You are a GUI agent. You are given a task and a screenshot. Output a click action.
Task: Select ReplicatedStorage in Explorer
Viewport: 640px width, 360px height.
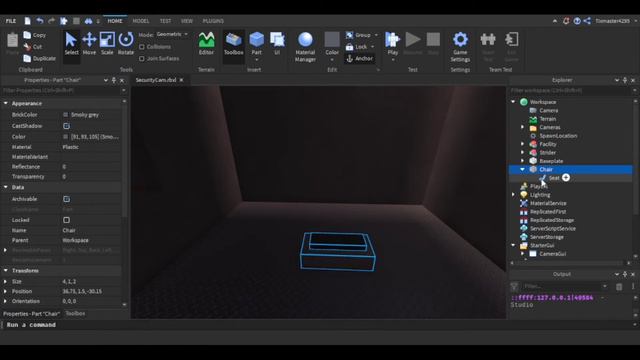click(x=552, y=220)
